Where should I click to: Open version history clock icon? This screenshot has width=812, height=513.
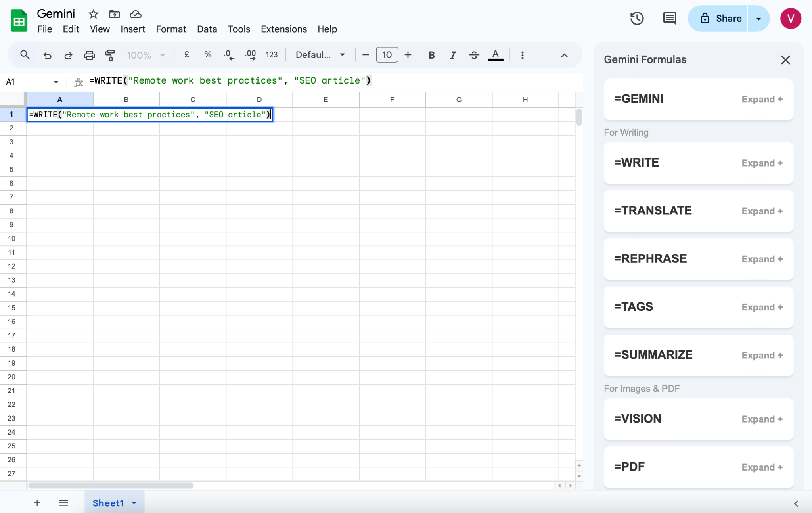[x=637, y=18]
